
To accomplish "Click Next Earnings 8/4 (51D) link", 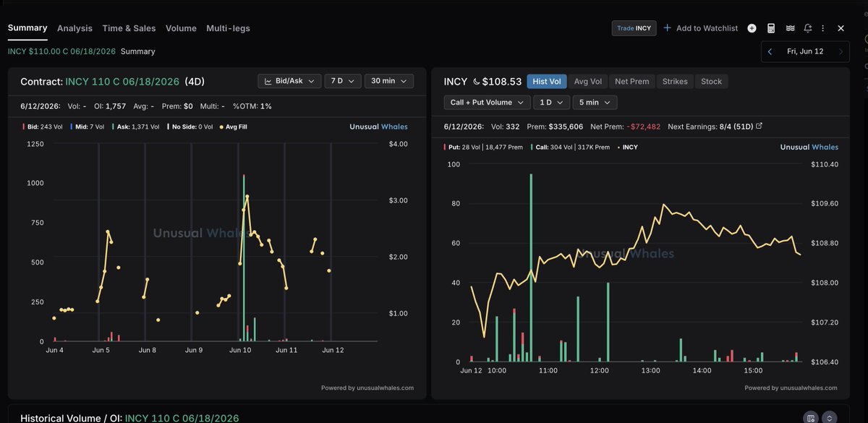I will (709, 126).
